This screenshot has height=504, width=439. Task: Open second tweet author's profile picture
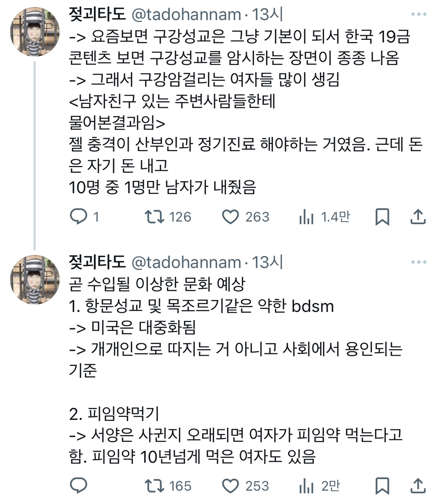point(35,280)
